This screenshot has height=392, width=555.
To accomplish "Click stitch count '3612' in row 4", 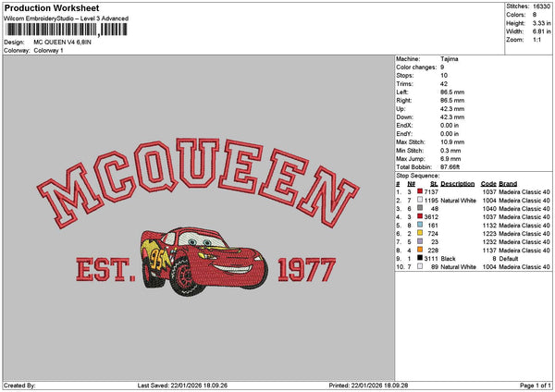I will coord(431,217).
